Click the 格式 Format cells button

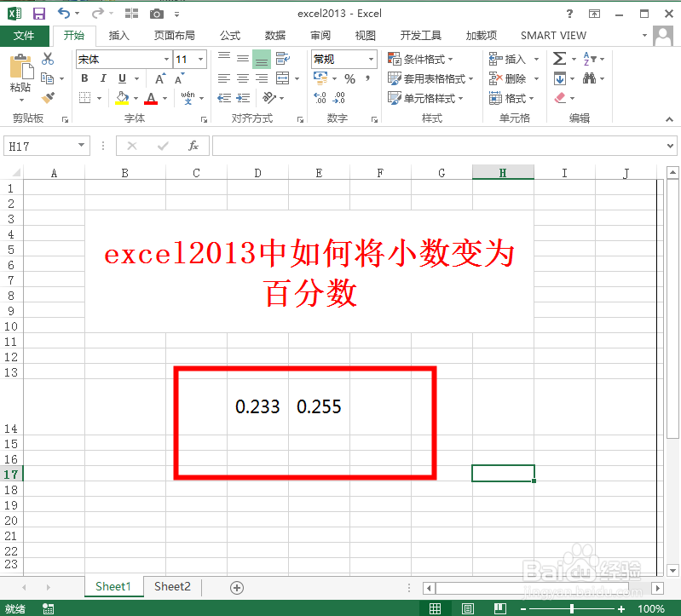[x=511, y=98]
